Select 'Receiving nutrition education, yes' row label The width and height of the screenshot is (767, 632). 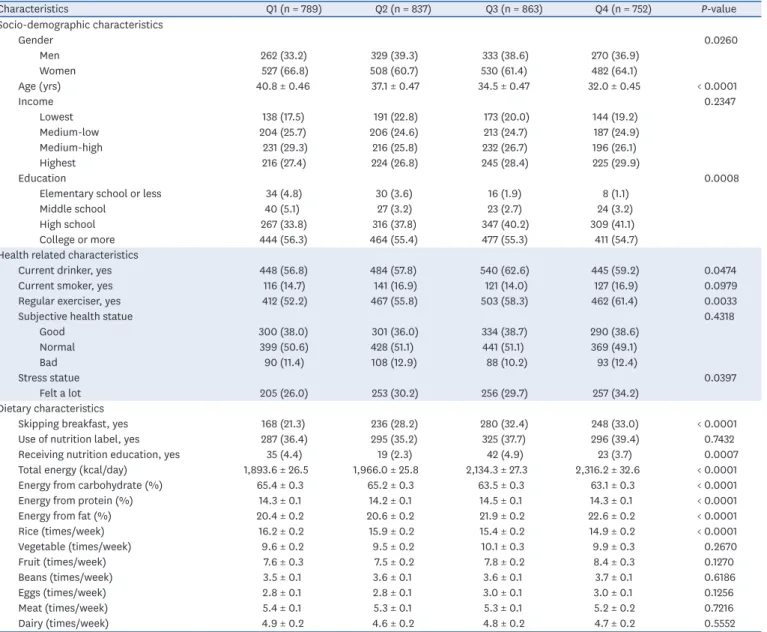[x=99, y=455]
